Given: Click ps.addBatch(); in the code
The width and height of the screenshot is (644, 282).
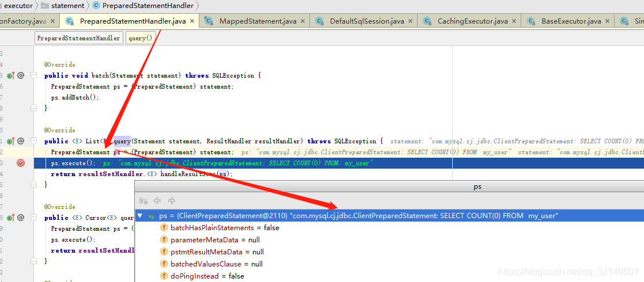Looking at the screenshot, I should 75,97.
